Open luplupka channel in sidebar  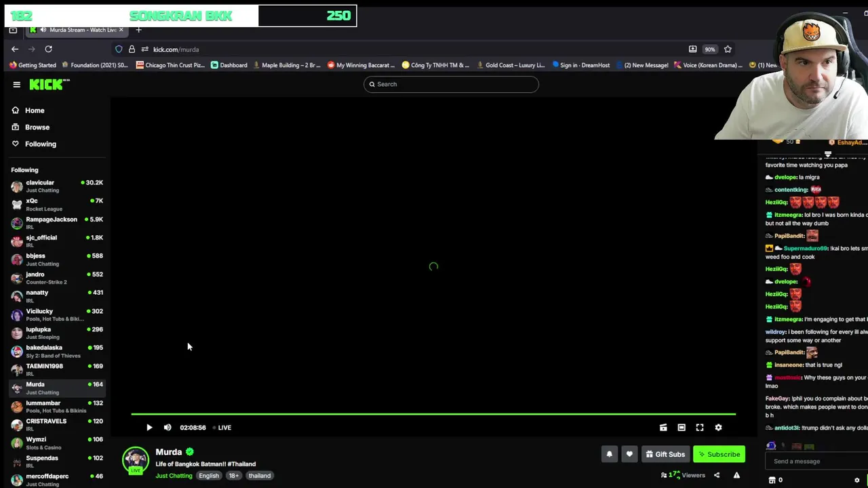tap(58, 333)
